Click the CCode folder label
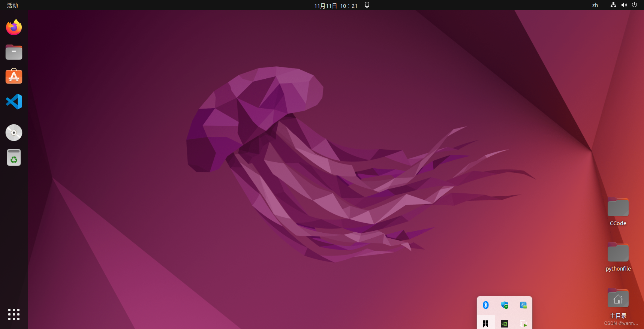This screenshot has height=329, width=644. point(618,223)
